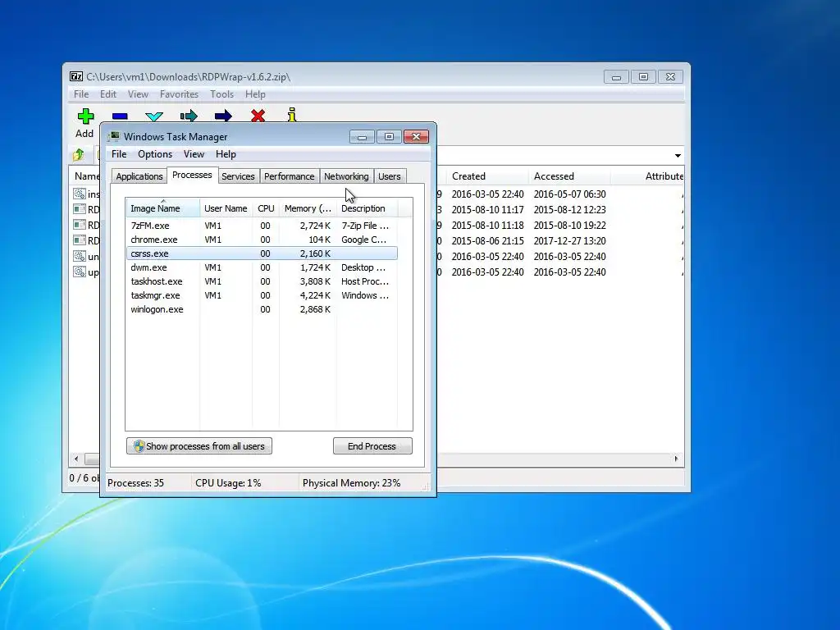Select the Processes tab
This screenshot has width=840, height=630.
(192, 176)
